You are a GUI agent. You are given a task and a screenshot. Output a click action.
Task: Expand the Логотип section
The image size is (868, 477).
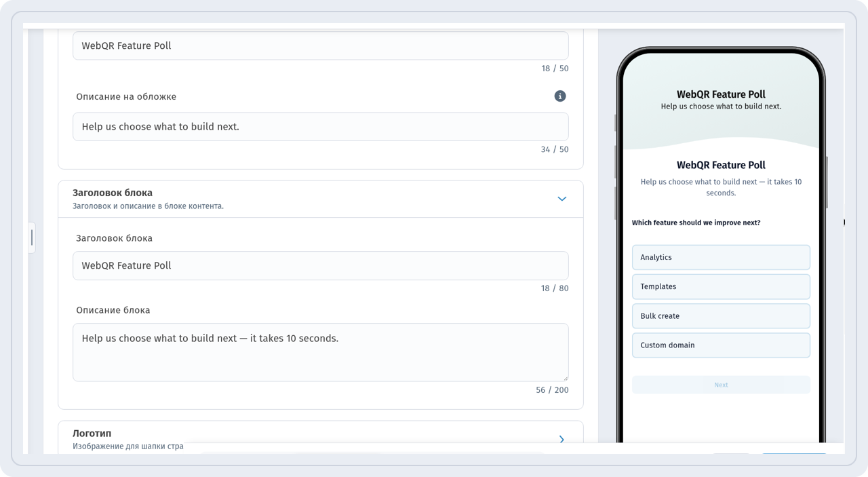561,439
